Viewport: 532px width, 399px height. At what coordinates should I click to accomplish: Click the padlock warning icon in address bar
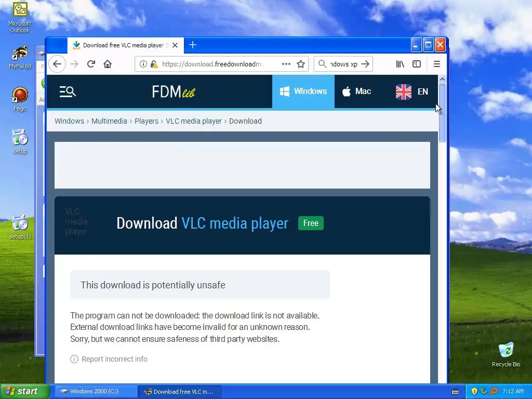(154, 64)
